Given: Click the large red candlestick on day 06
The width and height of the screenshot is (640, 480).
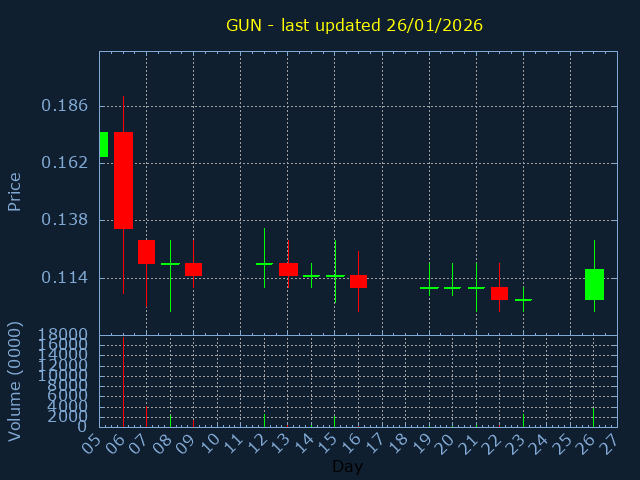Looking at the screenshot, I should 123,180.
